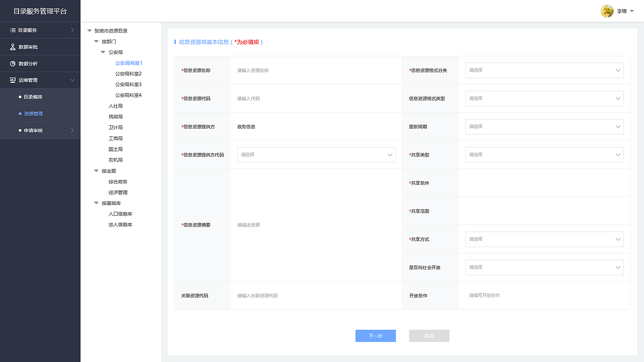Select 人社局 in the tree
644x362 pixels.
pos(116,106)
